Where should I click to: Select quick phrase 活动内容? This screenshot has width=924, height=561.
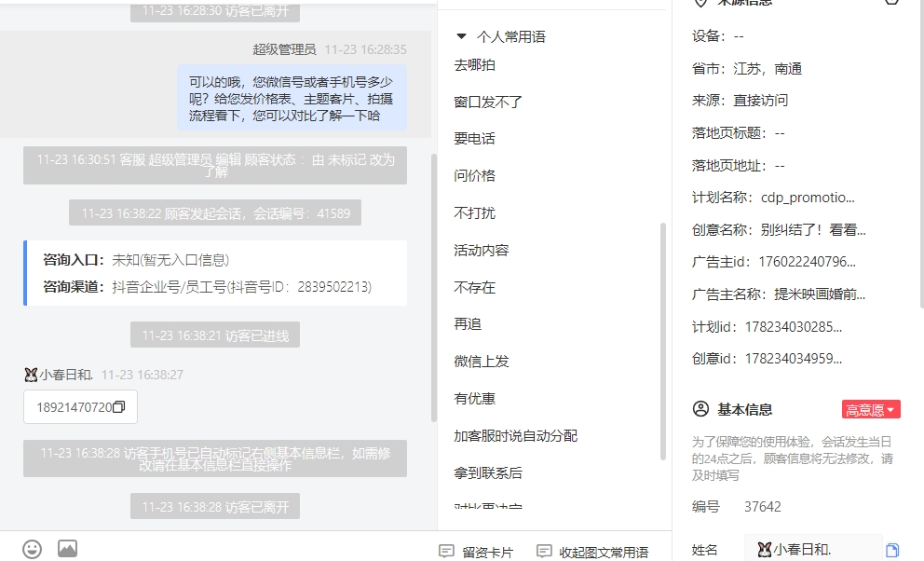coord(482,250)
